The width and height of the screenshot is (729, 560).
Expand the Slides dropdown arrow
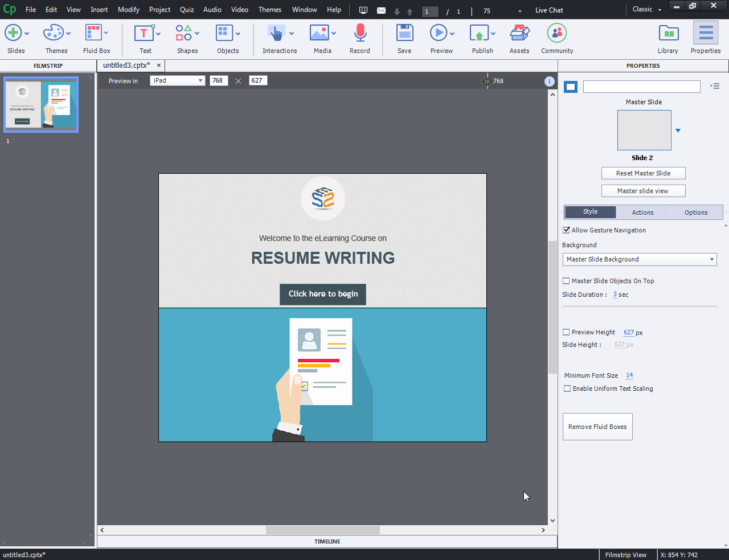pos(27,34)
